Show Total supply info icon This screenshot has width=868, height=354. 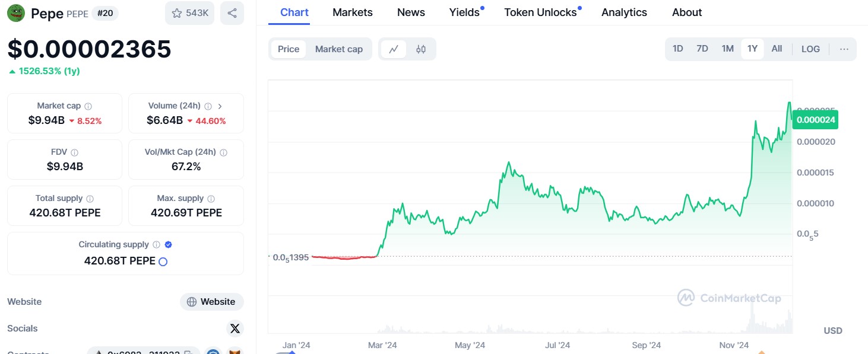click(x=89, y=199)
